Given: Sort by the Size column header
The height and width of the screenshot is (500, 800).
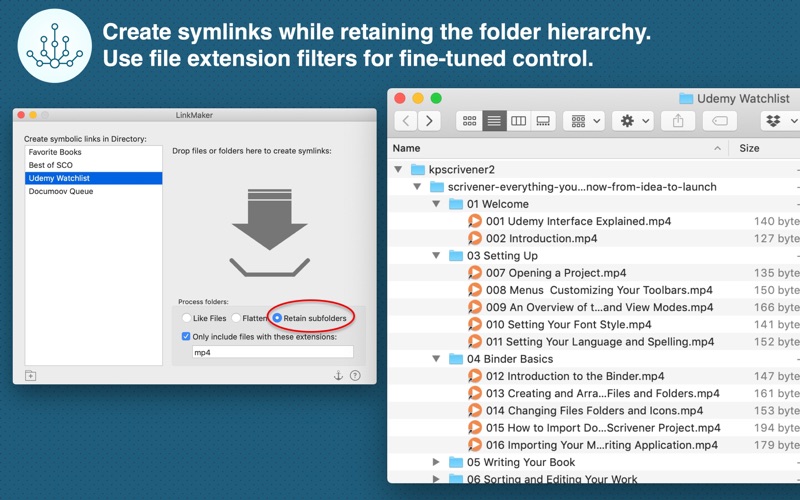Looking at the screenshot, I should (749, 148).
